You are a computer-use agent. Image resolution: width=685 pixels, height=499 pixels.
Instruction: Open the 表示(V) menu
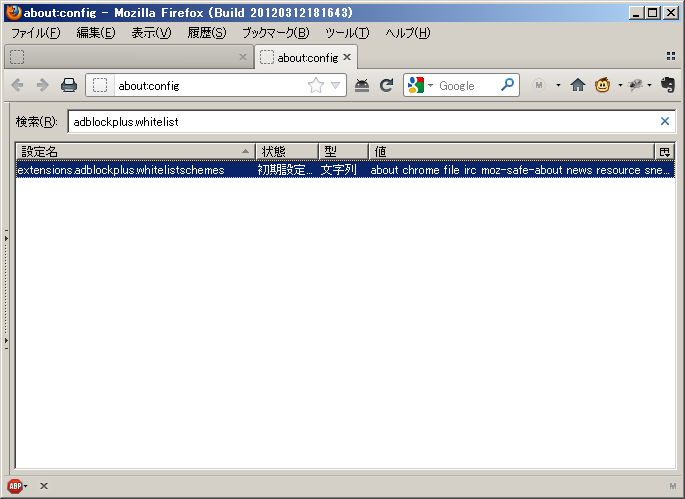(151, 33)
